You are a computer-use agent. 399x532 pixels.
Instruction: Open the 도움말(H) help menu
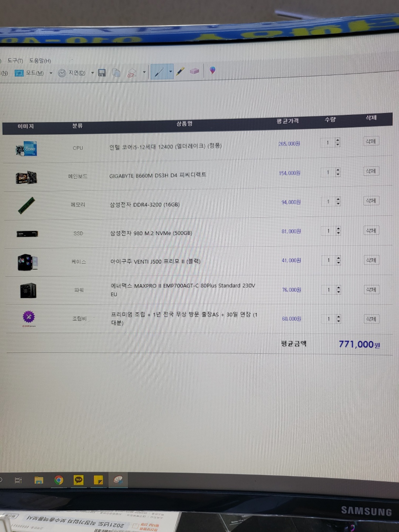coord(40,61)
